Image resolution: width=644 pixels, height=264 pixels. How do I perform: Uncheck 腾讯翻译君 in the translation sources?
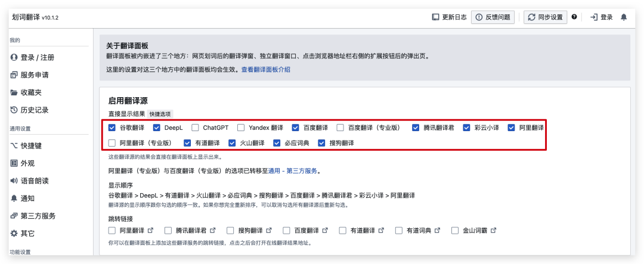[416, 128]
